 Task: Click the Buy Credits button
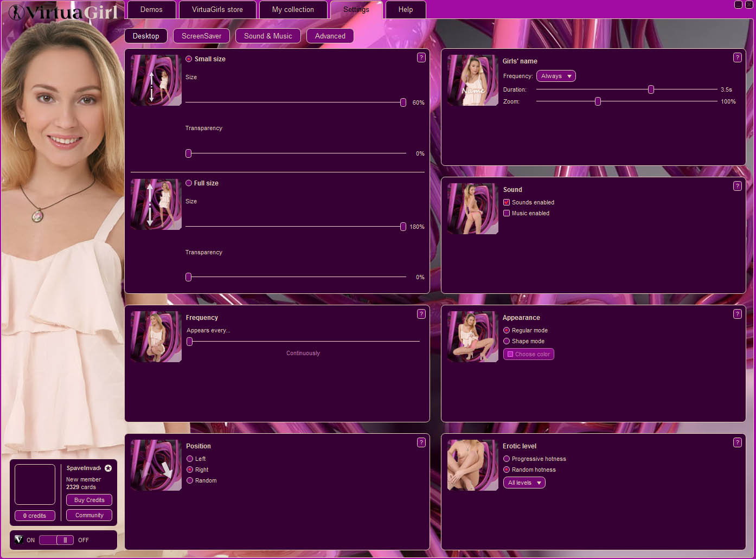click(89, 500)
